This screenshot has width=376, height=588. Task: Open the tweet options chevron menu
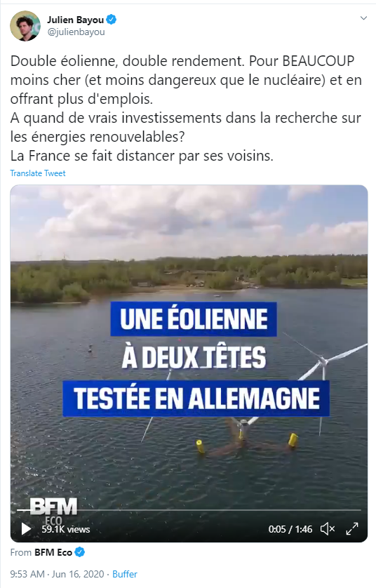363,18
